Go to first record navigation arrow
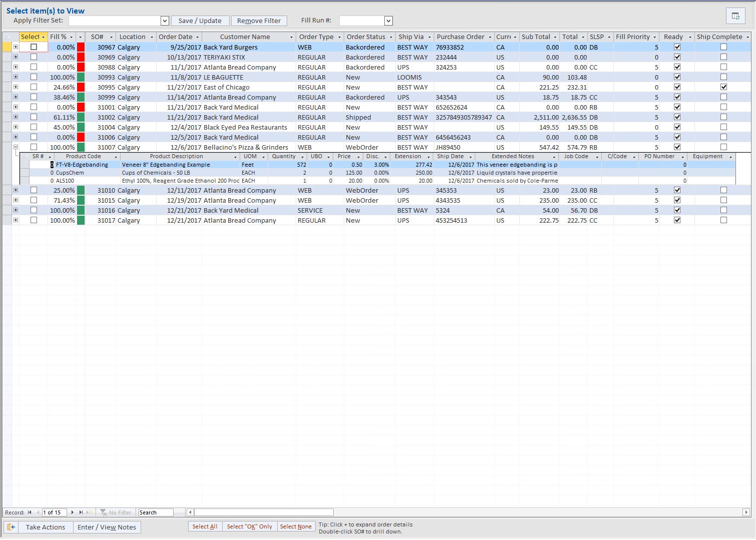 coord(30,512)
